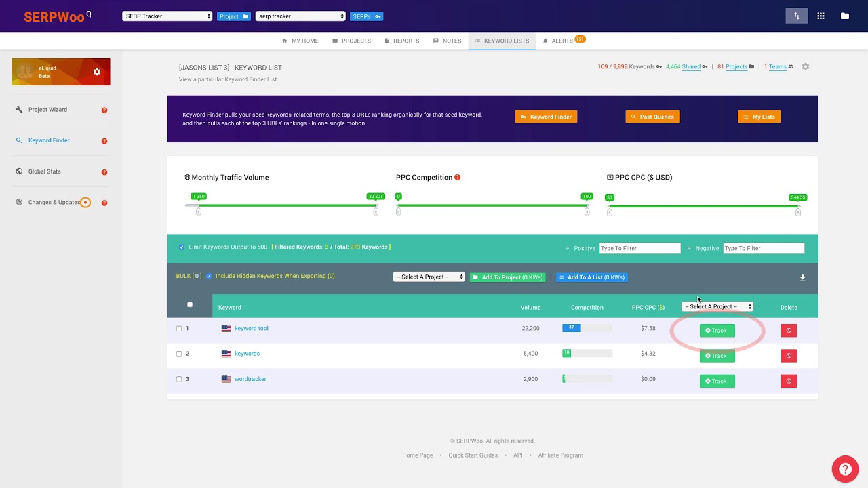Viewport: 868px width, 488px height.
Task: Click the orange Keyword Finder button
Action: (546, 117)
